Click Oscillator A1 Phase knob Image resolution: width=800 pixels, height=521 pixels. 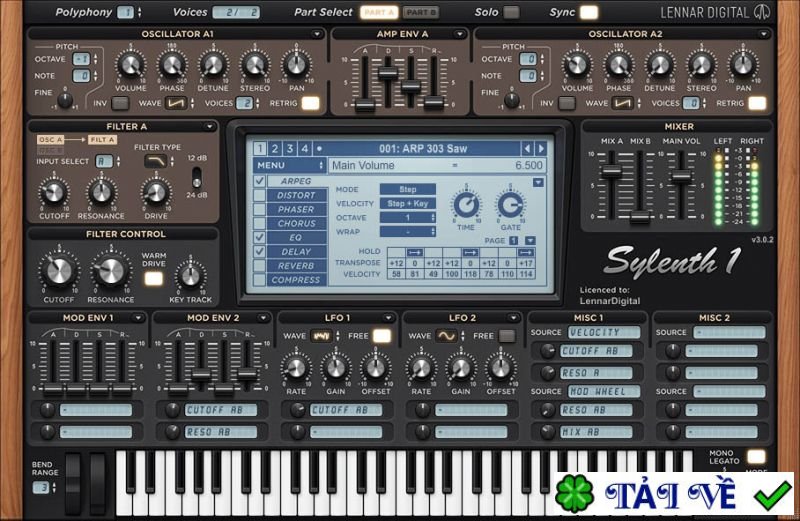[x=172, y=65]
